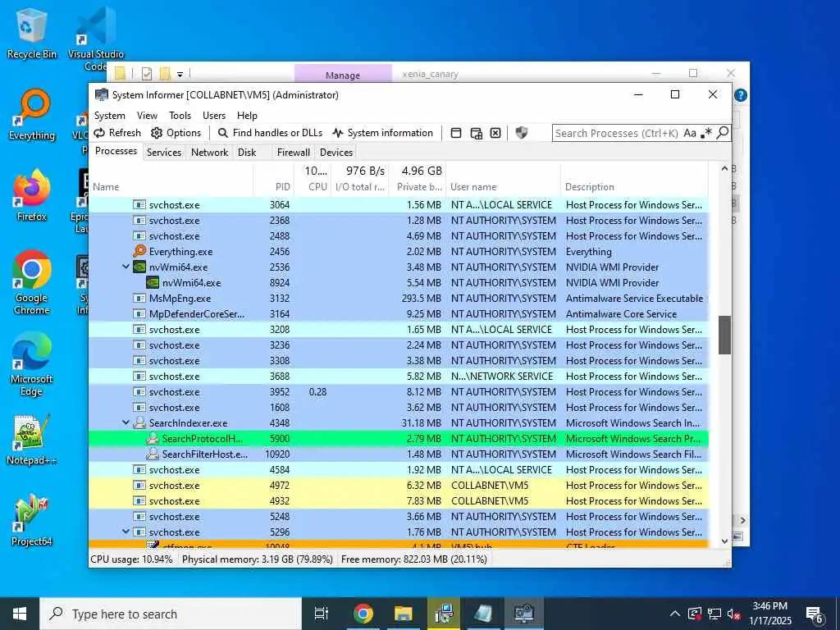Click the shield toolbar icon

click(521, 133)
